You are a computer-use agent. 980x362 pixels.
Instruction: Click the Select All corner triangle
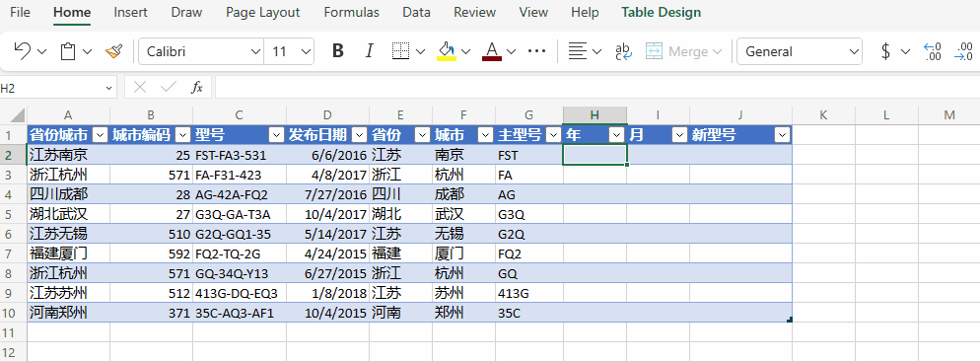point(18,115)
